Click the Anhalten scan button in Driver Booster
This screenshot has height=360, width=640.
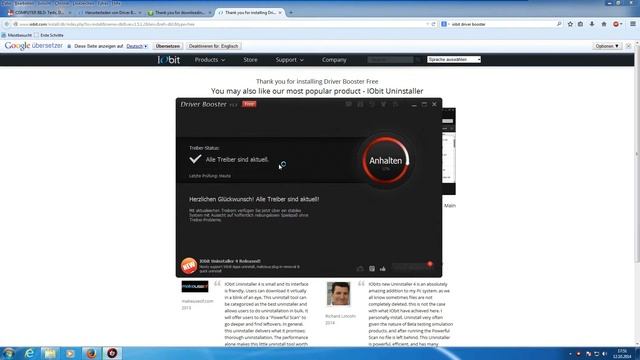coord(385,160)
